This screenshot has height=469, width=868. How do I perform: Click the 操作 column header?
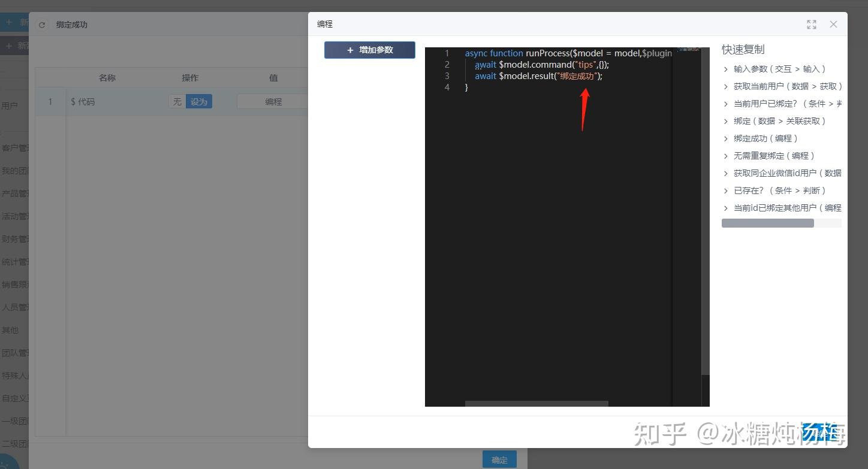(x=190, y=78)
